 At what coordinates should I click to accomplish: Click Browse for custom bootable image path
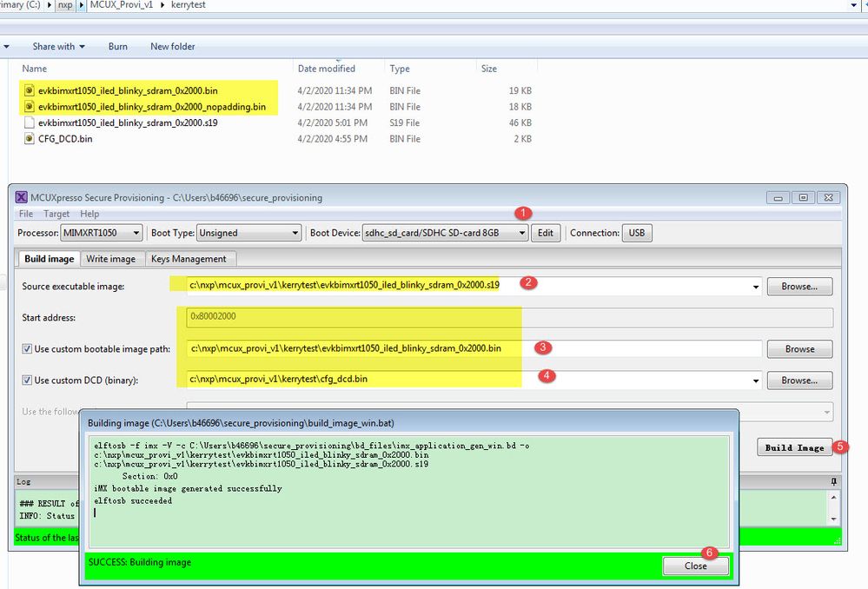tap(799, 349)
